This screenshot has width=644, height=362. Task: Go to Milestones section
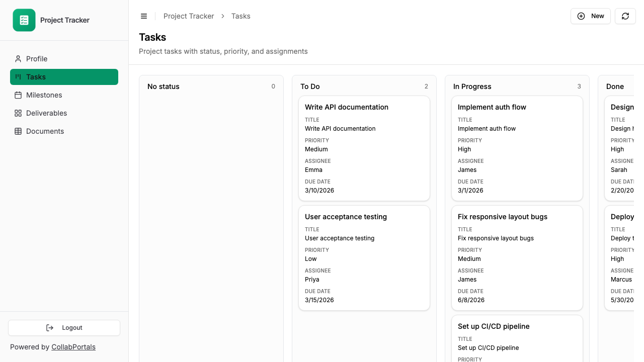pyautogui.click(x=64, y=95)
